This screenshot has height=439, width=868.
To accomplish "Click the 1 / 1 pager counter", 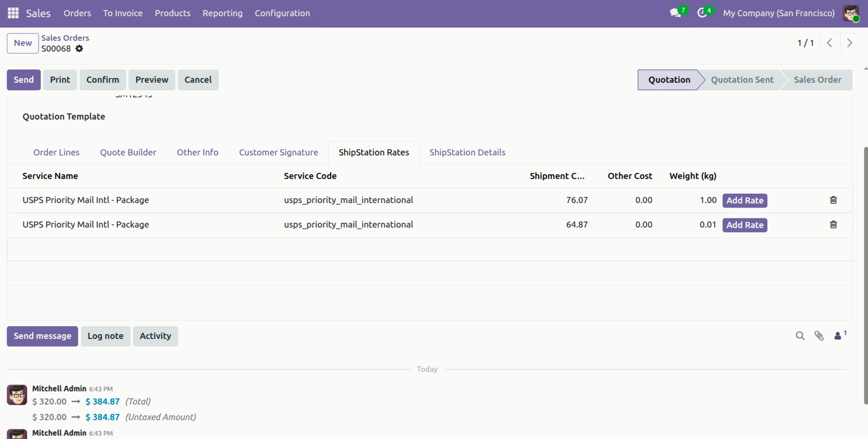I will (805, 43).
